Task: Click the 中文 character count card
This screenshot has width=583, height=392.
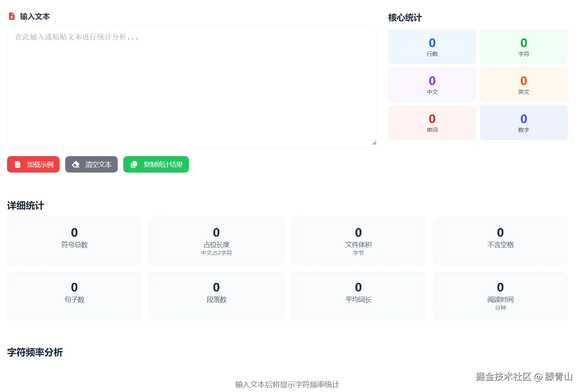Action: 432,85
